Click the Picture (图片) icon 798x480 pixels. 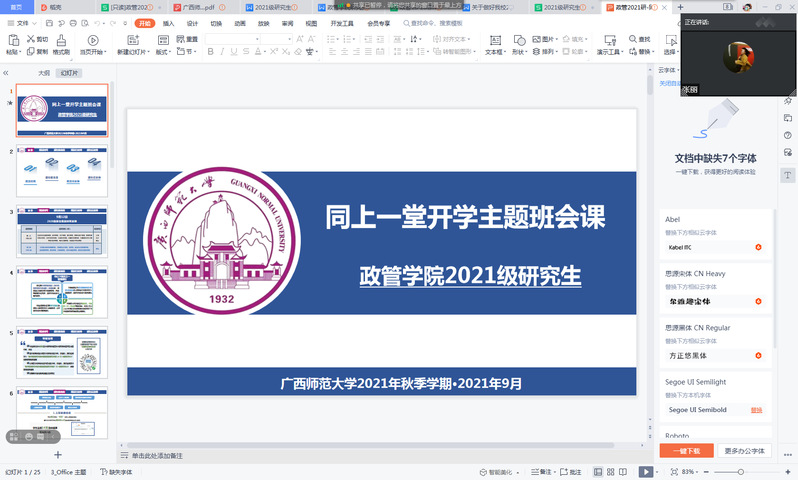tap(536, 39)
